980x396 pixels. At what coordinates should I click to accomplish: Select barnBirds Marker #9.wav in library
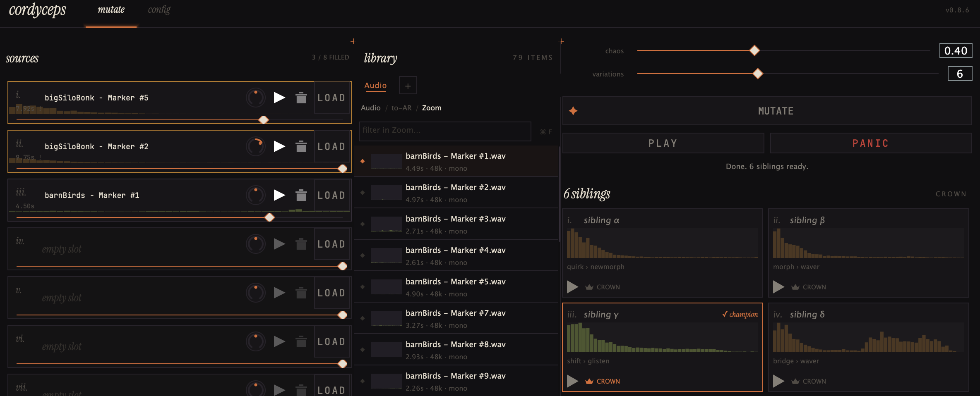pyautogui.click(x=456, y=381)
